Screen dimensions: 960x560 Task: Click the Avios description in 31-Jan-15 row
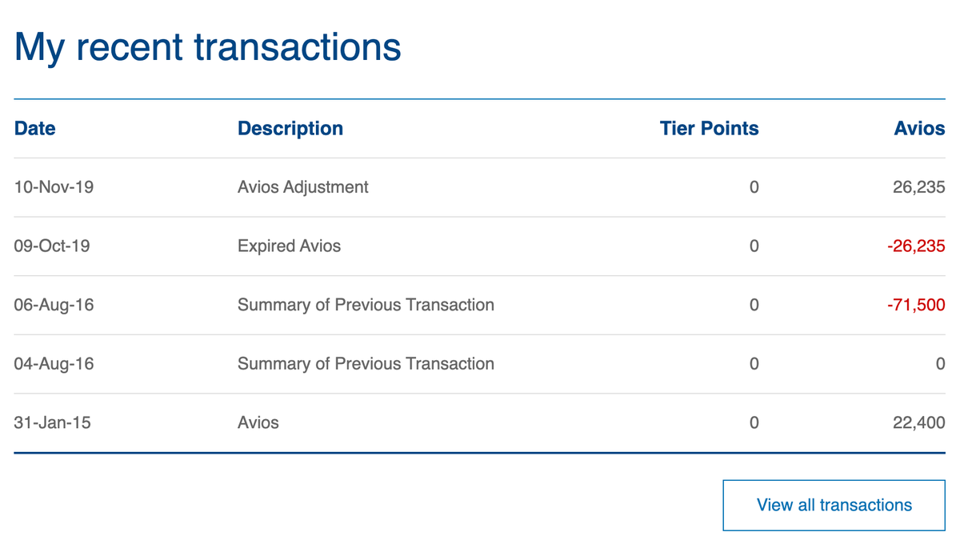click(x=258, y=422)
